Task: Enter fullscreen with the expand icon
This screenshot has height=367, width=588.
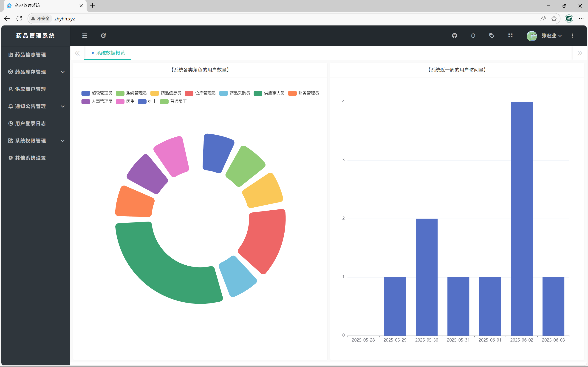Action: click(x=510, y=36)
